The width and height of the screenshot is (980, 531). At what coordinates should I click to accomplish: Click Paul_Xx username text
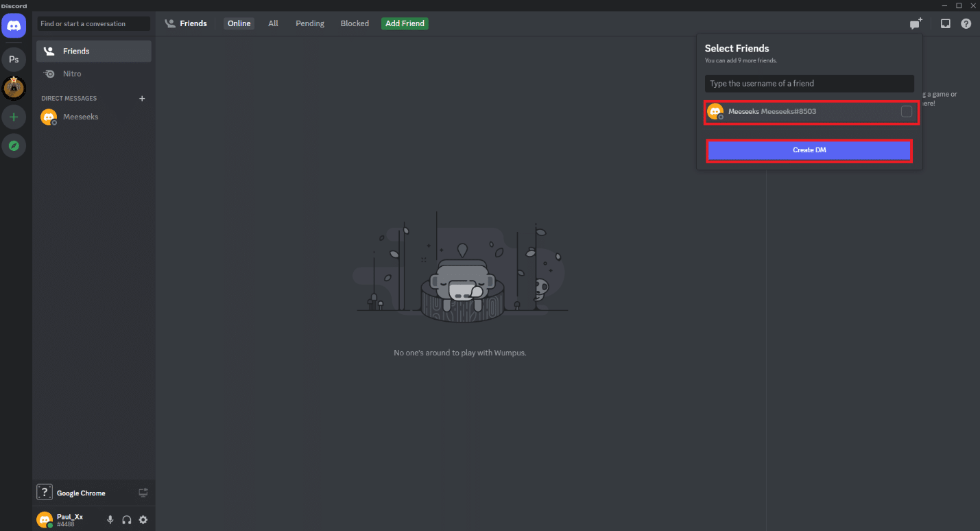70,517
